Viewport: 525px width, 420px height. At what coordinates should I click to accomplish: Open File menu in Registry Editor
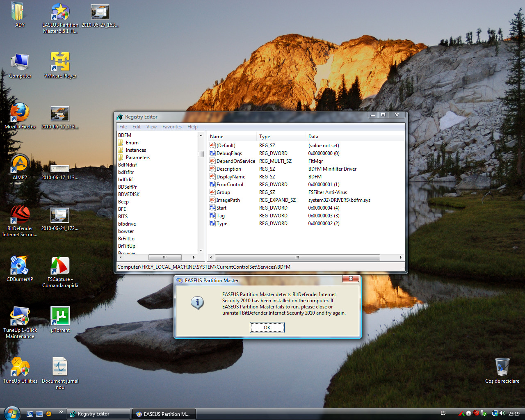pos(123,127)
